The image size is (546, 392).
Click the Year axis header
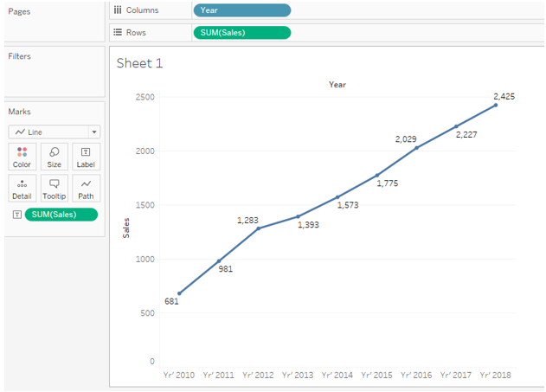pos(337,85)
